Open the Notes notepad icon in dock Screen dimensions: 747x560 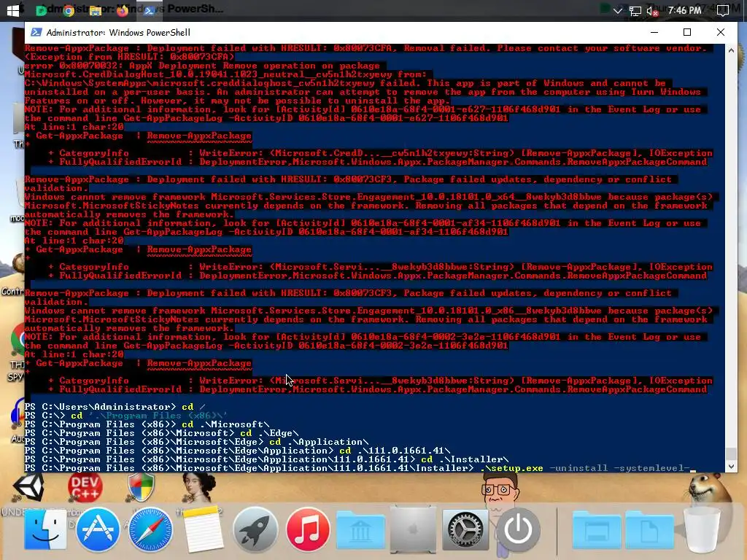pos(203,529)
